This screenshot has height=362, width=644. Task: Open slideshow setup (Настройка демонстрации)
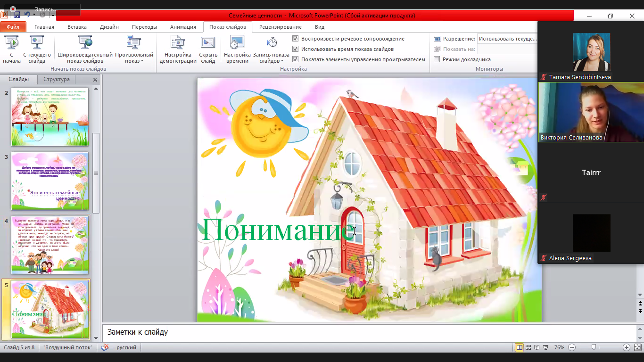[x=178, y=49]
